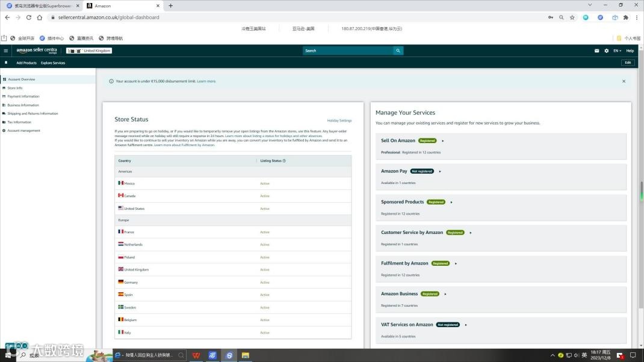Click the search magnifier button
Viewport: 644px width, 362px height.
click(398, 51)
